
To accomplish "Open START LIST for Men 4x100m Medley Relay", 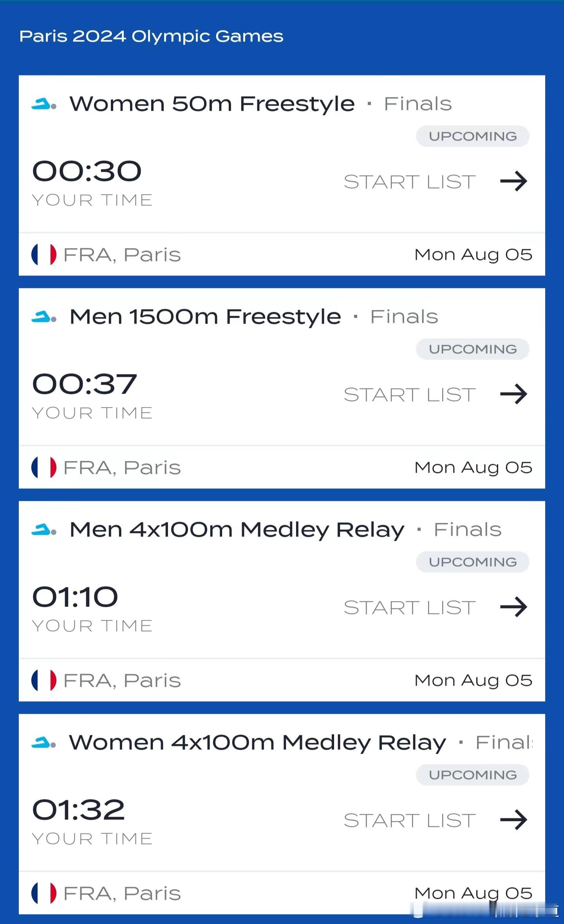I will [x=410, y=608].
